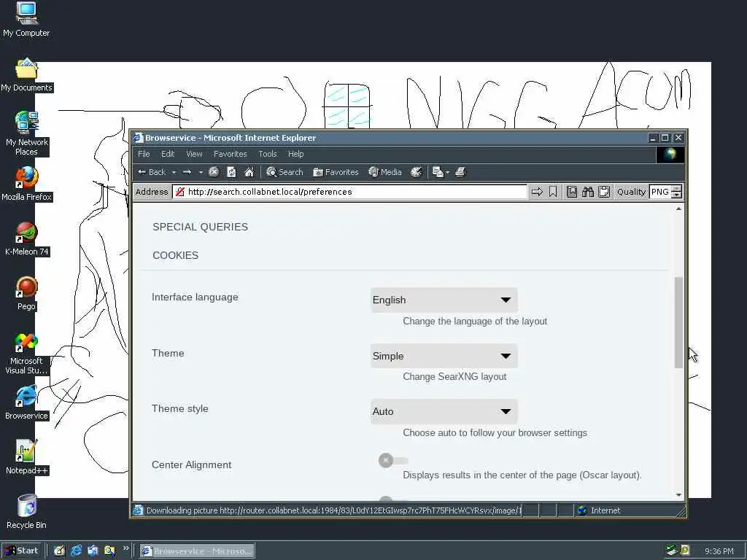
Task: Open the Start menu button
Action: click(23, 551)
